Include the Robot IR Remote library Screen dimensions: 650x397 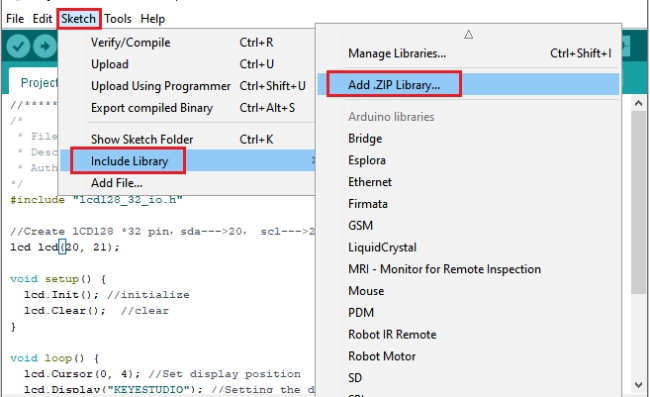468,334
